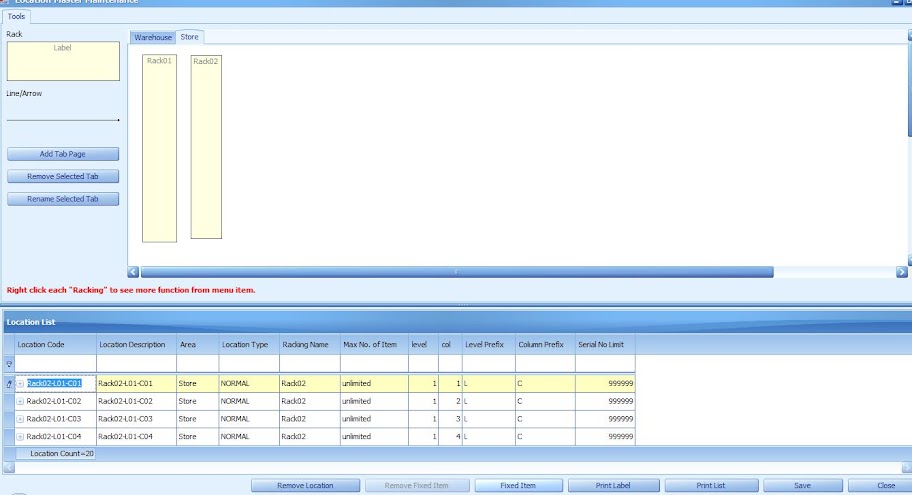Select Location Code cell Rack02-L01-C04
The height and width of the screenshot is (495, 912).
click(54, 436)
